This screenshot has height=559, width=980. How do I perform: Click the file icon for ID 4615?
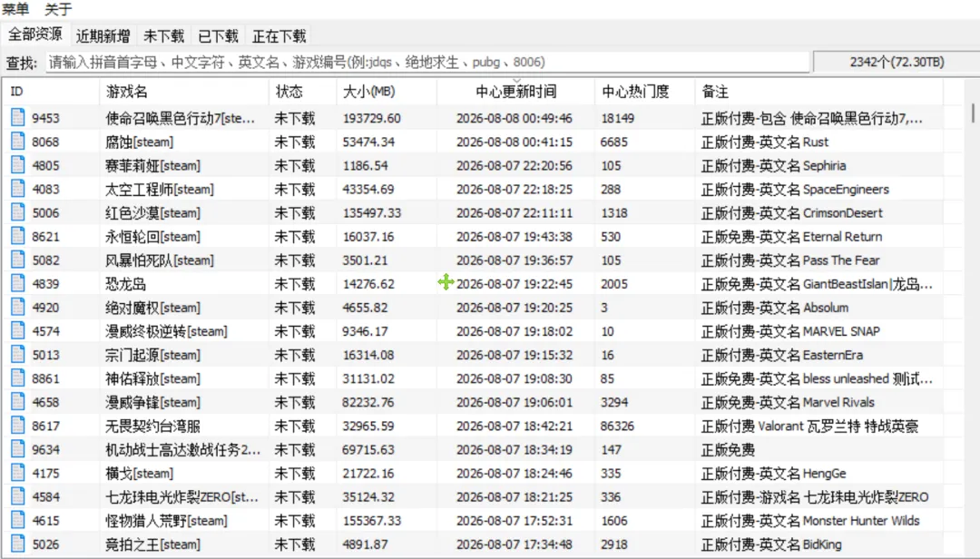pyautogui.click(x=17, y=520)
